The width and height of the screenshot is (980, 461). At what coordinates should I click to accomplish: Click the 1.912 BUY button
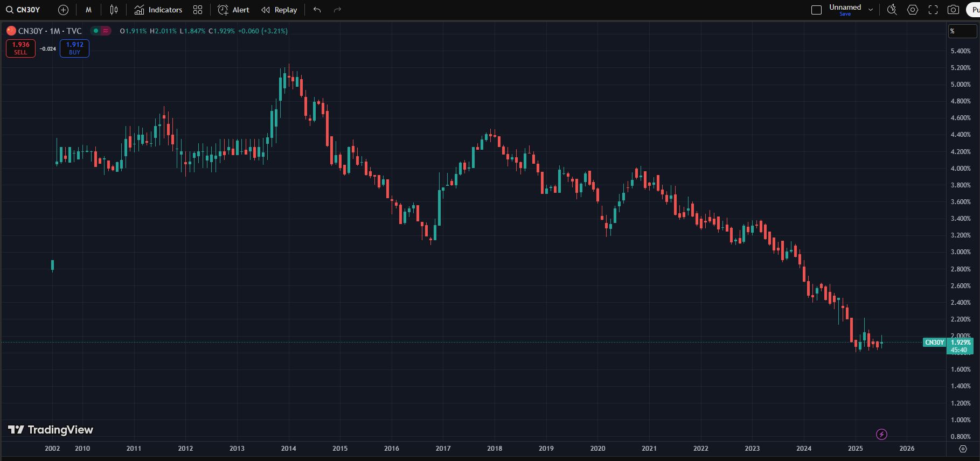coord(74,48)
